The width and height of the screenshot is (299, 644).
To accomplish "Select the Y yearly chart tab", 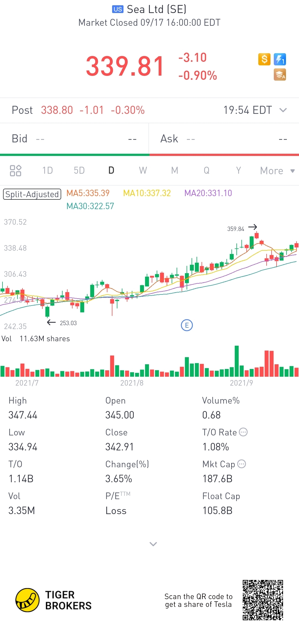I will click(x=238, y=170).
